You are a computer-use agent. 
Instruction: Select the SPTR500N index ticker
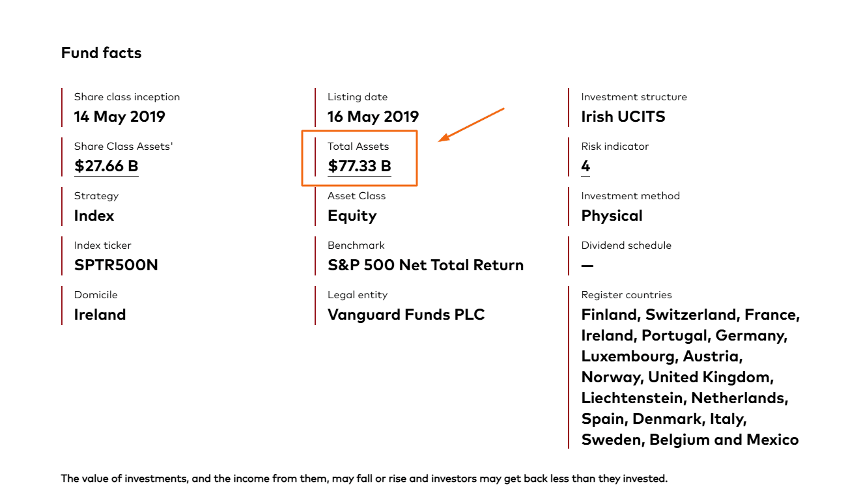pyautogui.click(x=116, y=266)
